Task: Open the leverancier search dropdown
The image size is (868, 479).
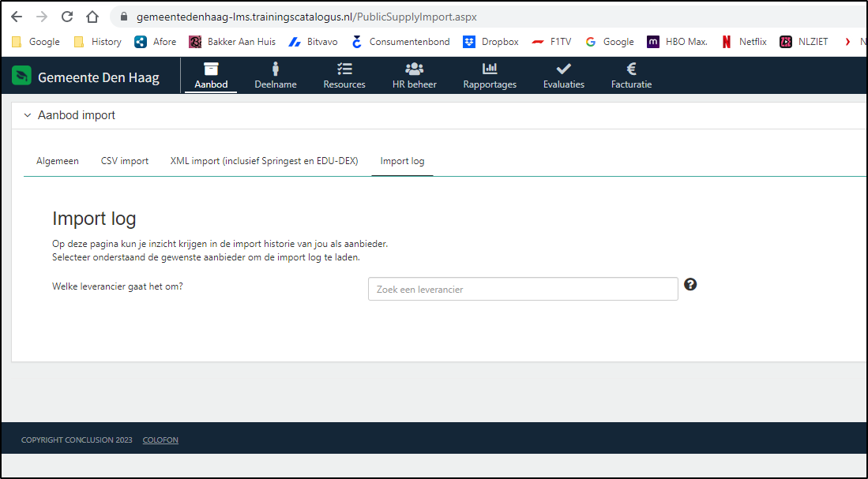Action: [x=522, y=289]
